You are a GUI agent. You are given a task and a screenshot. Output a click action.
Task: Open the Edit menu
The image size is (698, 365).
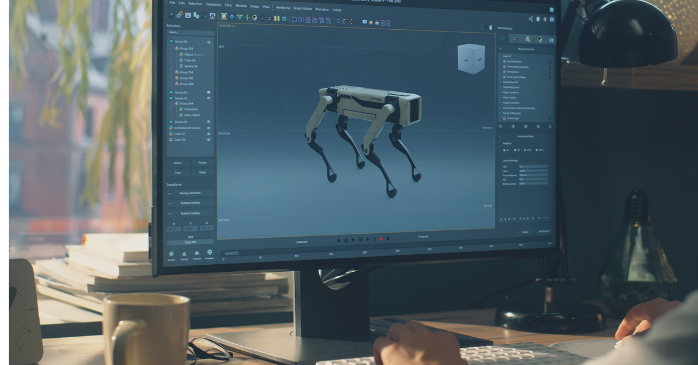pos(182,3)
